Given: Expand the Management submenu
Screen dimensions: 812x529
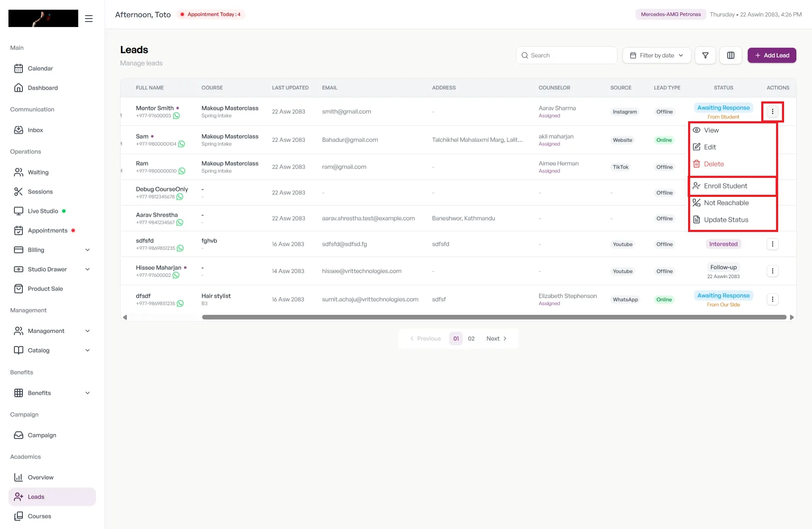Looking at the screenshot, I should click(x=52, y=331).
